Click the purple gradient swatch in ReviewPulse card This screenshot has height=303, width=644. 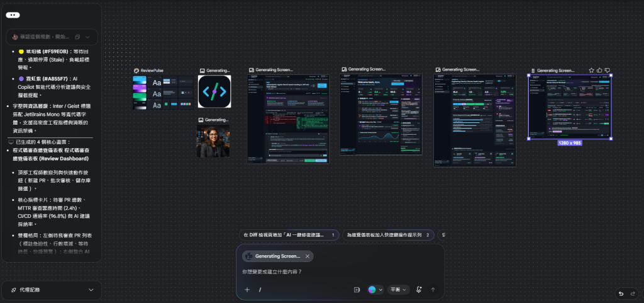(x=140, y=88)
